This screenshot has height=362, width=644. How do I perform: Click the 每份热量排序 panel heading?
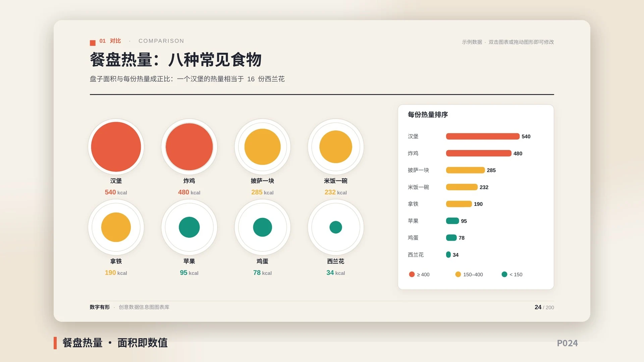428,115
